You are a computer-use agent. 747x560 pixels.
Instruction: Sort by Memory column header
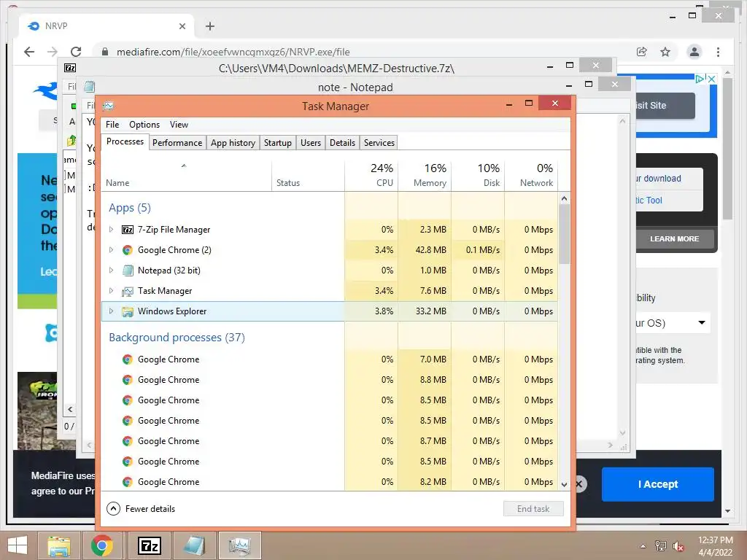point(425,176)
